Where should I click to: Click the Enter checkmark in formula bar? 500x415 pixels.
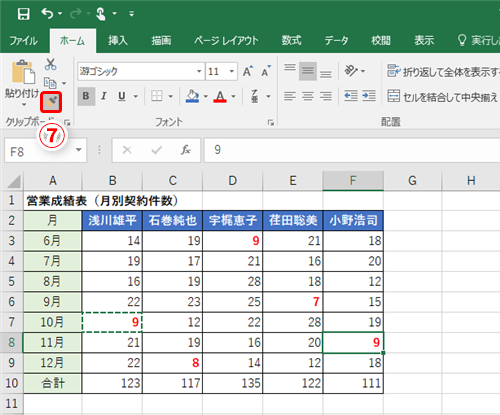[156, 150]
